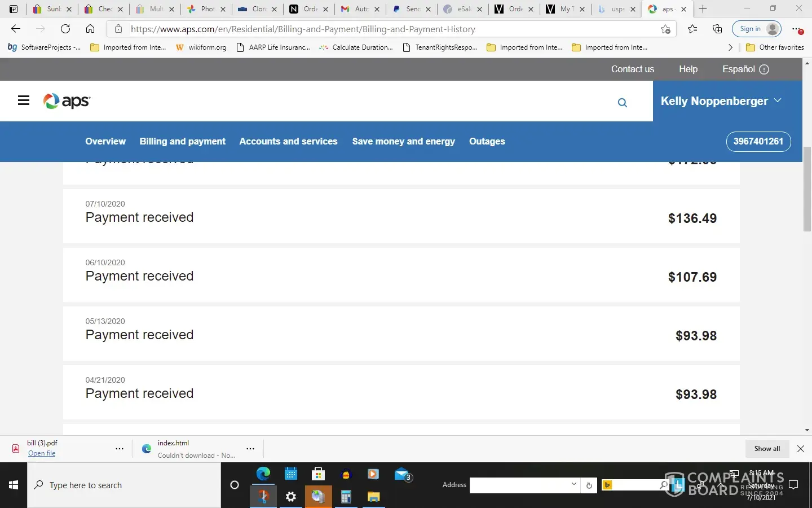The height and width of the screenshot is (508, 812).
Task: Add this page to favorites star icon
Action: [x=666, y=29]
